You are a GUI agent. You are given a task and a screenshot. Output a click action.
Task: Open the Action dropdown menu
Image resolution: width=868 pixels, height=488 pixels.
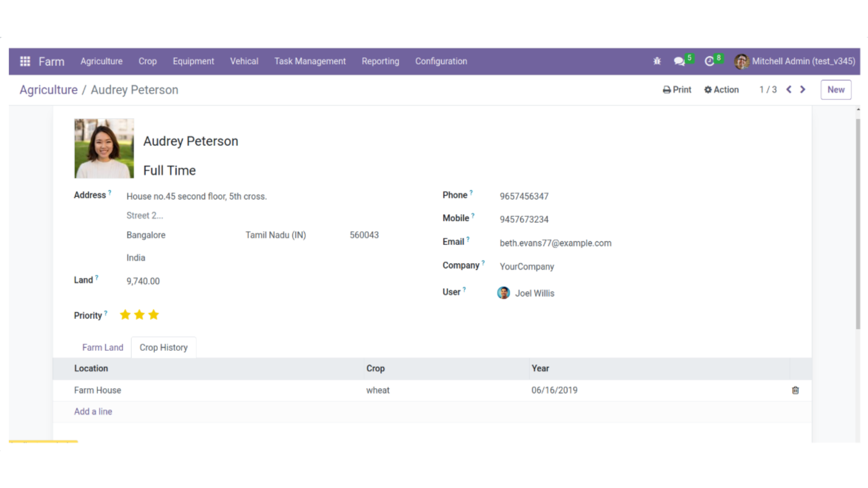722,89
